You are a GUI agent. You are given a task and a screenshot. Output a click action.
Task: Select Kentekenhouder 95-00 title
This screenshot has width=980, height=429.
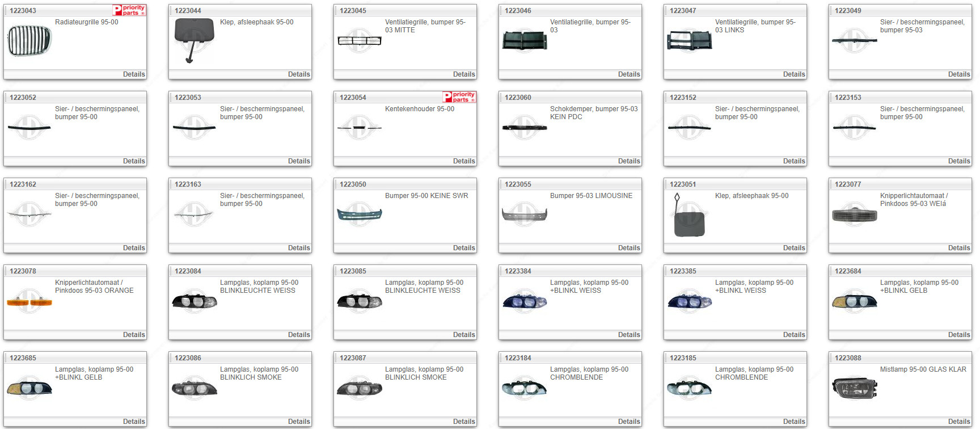420,109
